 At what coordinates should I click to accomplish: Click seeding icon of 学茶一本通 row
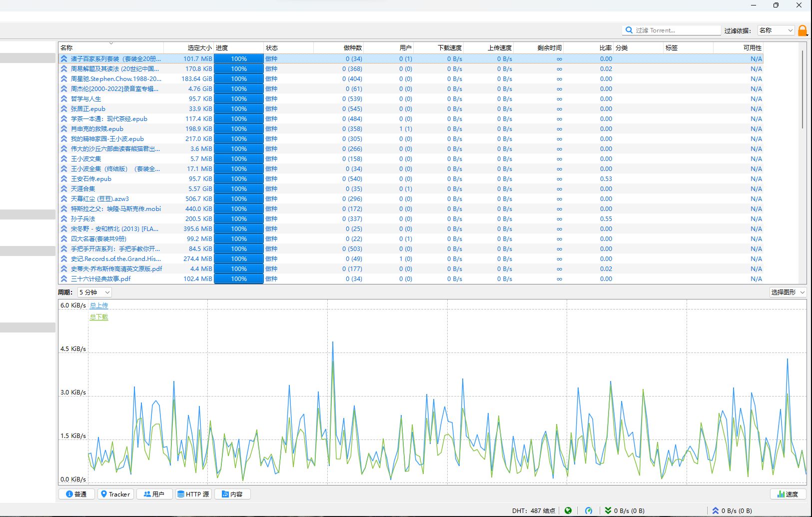pyautogui.click(x=64, y=118)
